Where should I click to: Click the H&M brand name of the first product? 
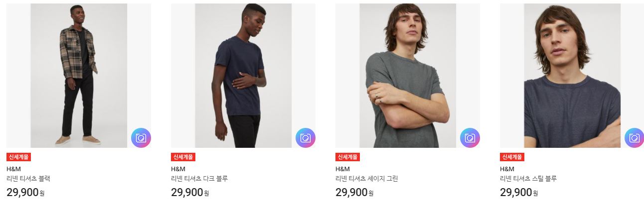tap(13, 169)
